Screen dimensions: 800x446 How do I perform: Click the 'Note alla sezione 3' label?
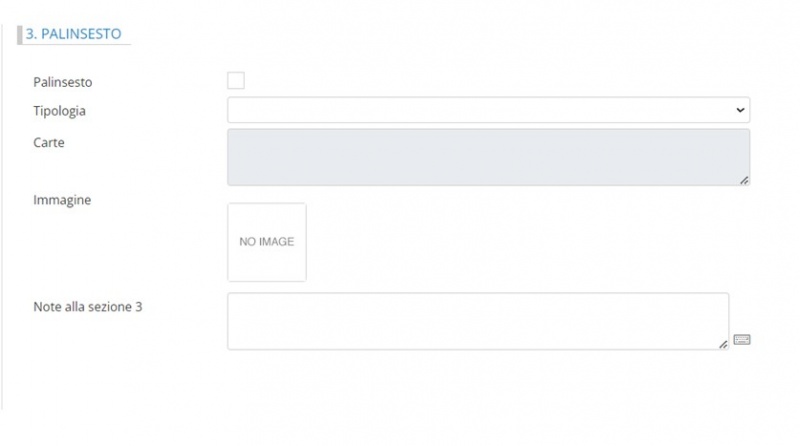(88, 307)
